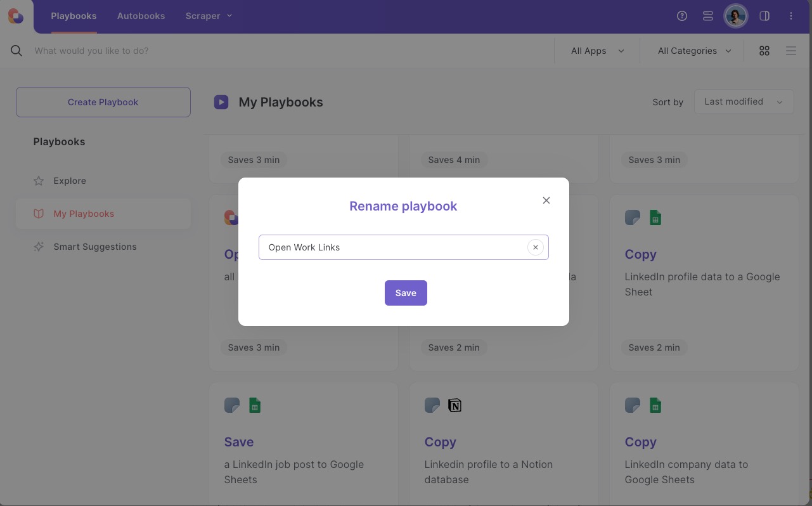Click LinkedIn scraper icon on the job post card
The width and height of the screenshot is (812, 506).
tap(232, 406)
